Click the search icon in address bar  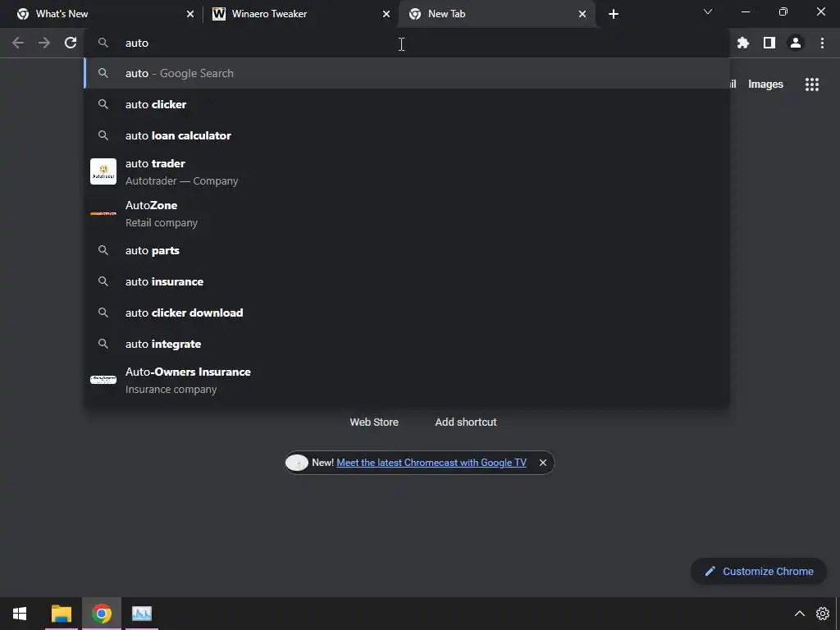click(103, 43)
